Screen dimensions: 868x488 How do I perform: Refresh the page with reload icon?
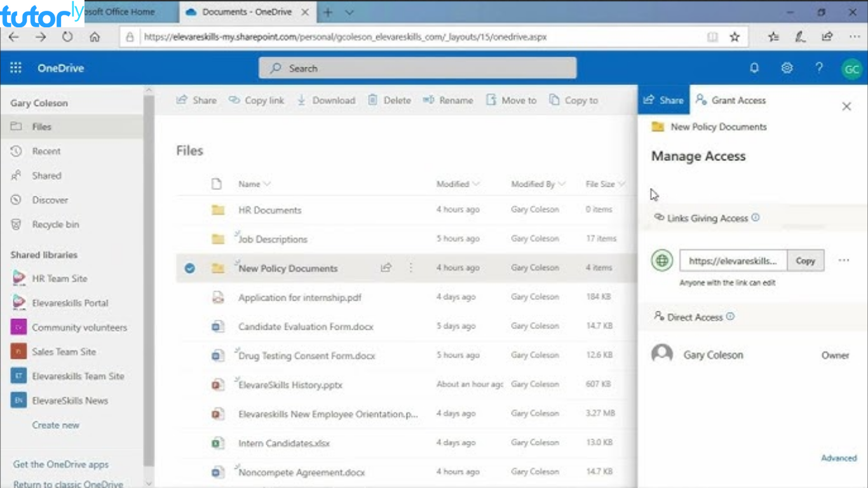click(67, 37)
